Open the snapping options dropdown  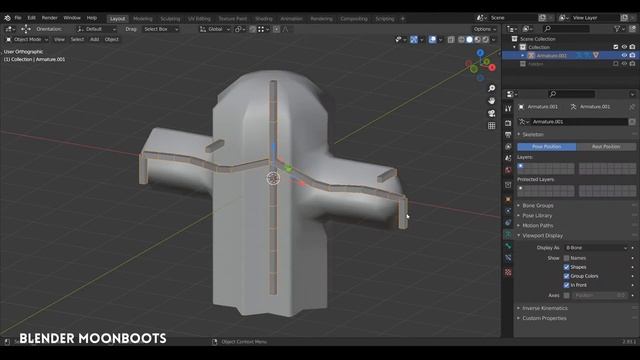263,29
